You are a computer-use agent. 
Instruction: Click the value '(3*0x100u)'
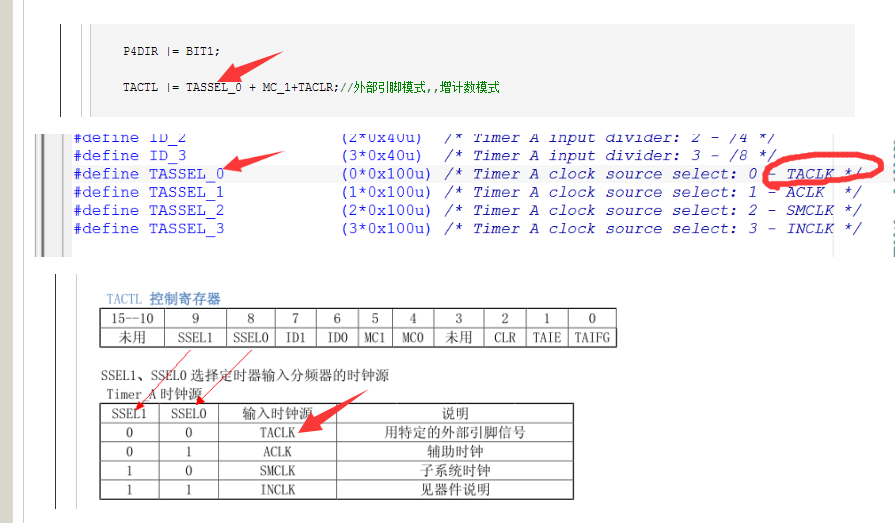pos(386,229)
